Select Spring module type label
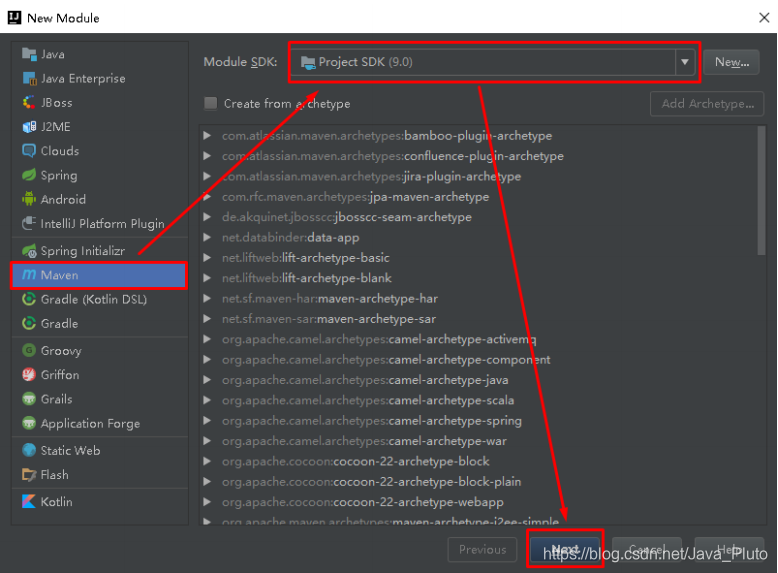 tap(59, 175)
